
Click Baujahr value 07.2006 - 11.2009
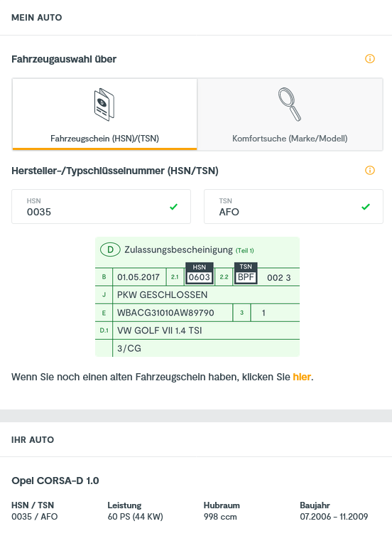click(334, 517)
